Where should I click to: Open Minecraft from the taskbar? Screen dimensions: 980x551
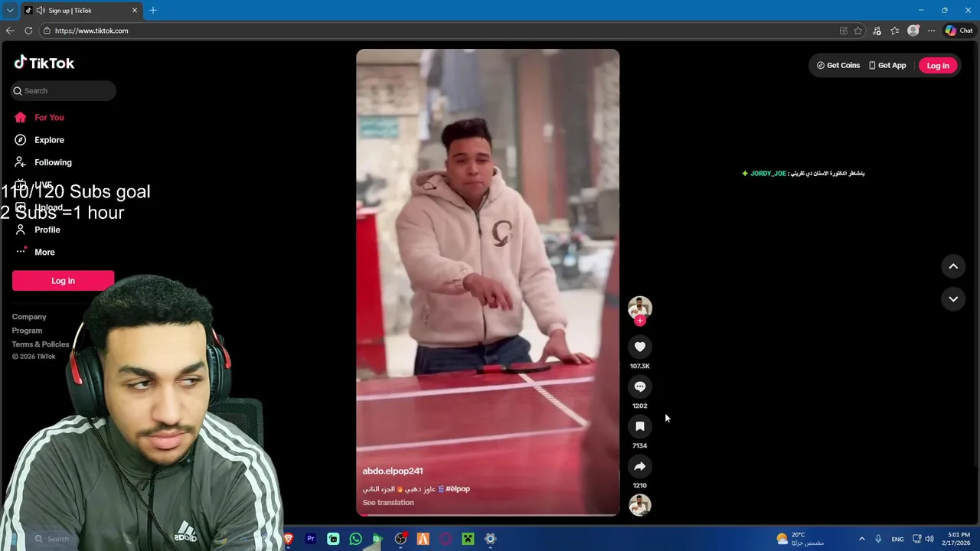468,539
